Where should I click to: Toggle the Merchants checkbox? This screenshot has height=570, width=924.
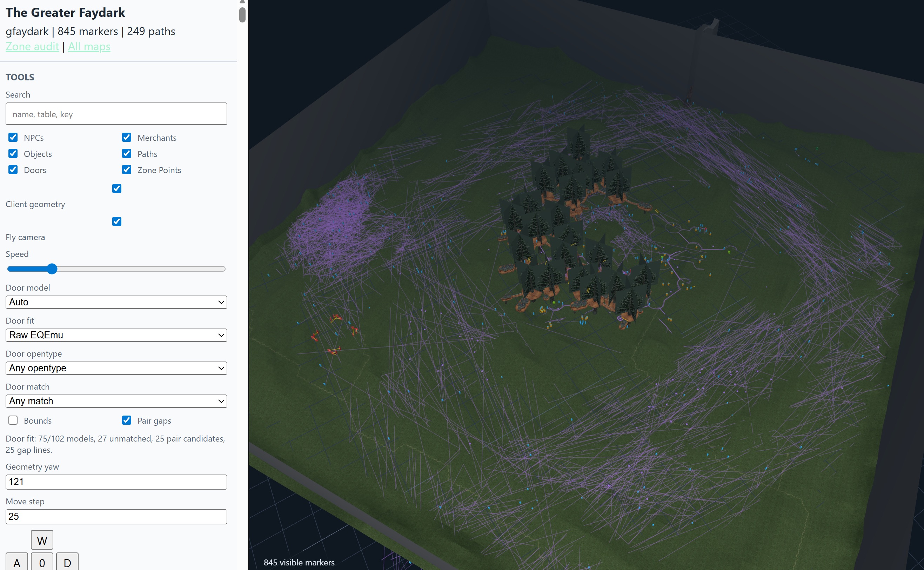tap(127, 137)
